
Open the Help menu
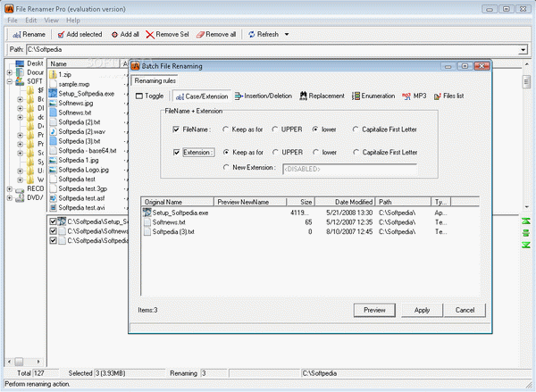[x=73, y=21]
